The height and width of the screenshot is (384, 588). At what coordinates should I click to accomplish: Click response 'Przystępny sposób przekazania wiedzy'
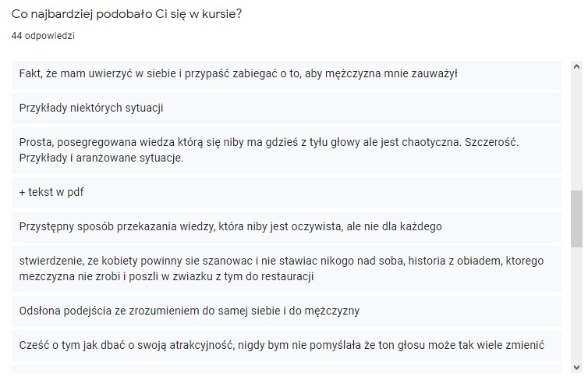(x=286, y=226)
